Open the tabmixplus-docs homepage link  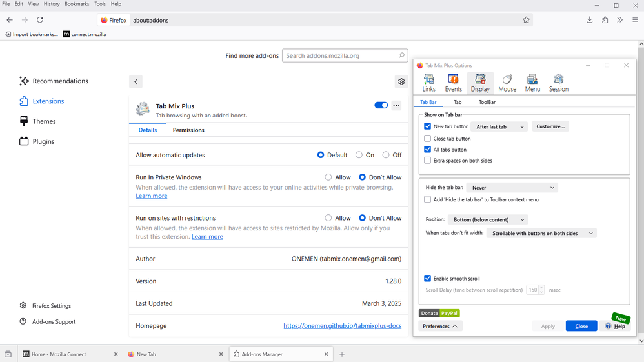coord(343,326)
